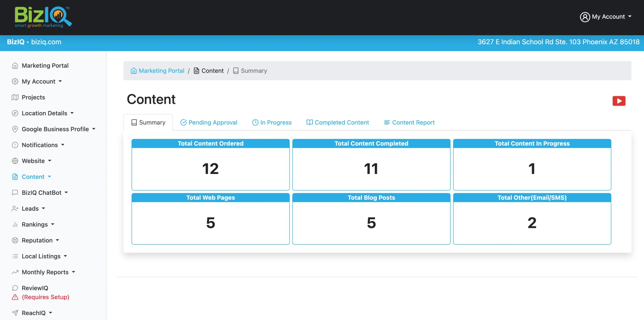Expand the Local Listings caret
The height and width of the screenshot is (320, 644).
pyautogui.click(x=65, y=256)
